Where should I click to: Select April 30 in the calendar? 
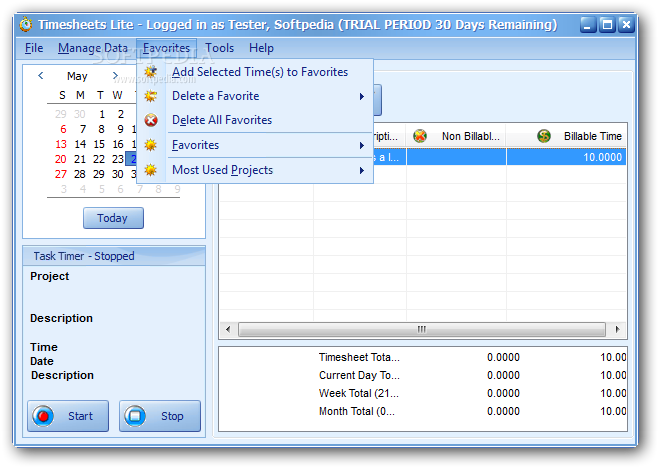click(80, 114)
